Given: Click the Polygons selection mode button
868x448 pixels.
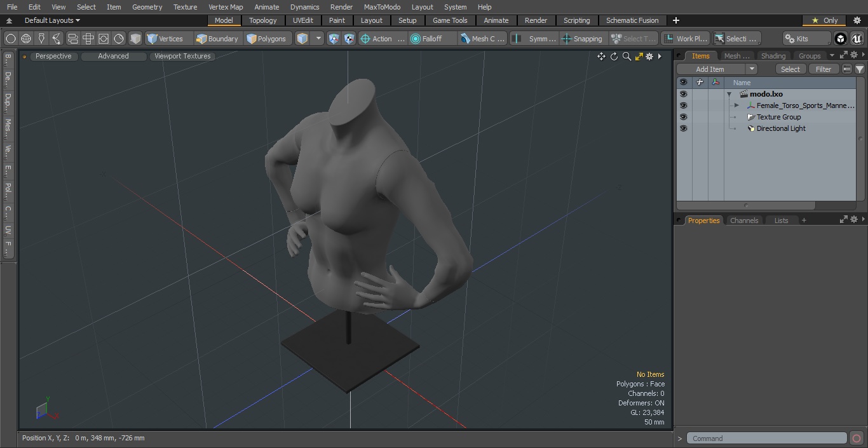Looking at the screenshot, I should [x=267, y=39].
